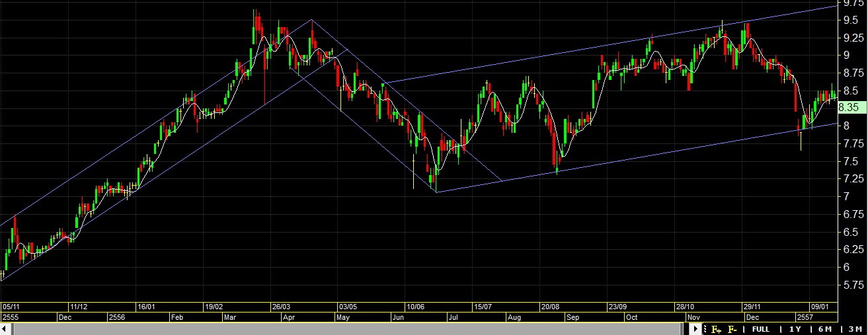
Task: Click the scrollbar right arrow button
Action: 695,329
